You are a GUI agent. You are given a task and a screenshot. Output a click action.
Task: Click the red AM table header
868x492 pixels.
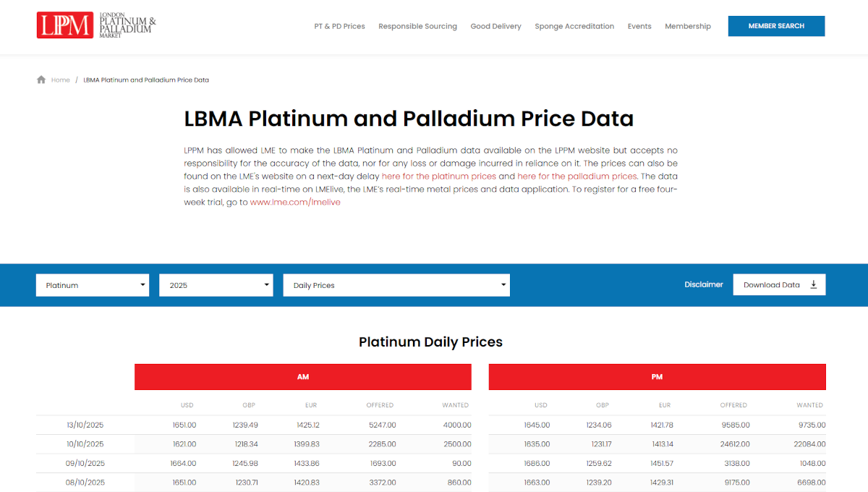302,377
